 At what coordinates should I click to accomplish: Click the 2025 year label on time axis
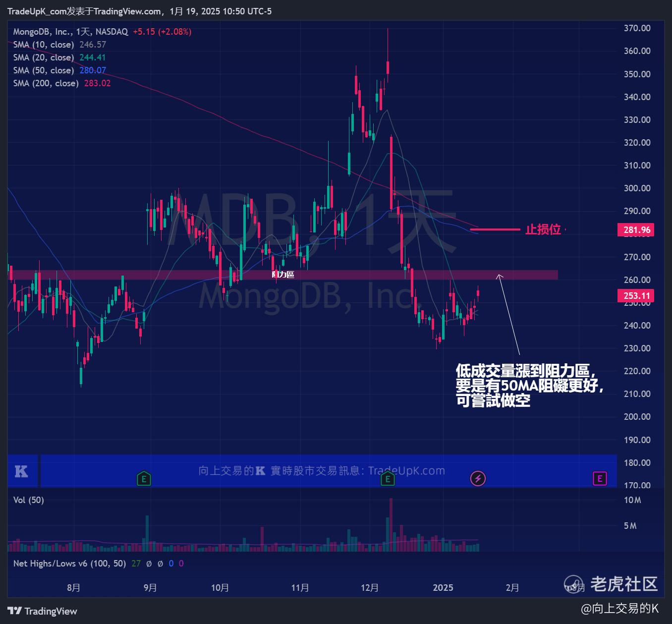tap(443, 588)
